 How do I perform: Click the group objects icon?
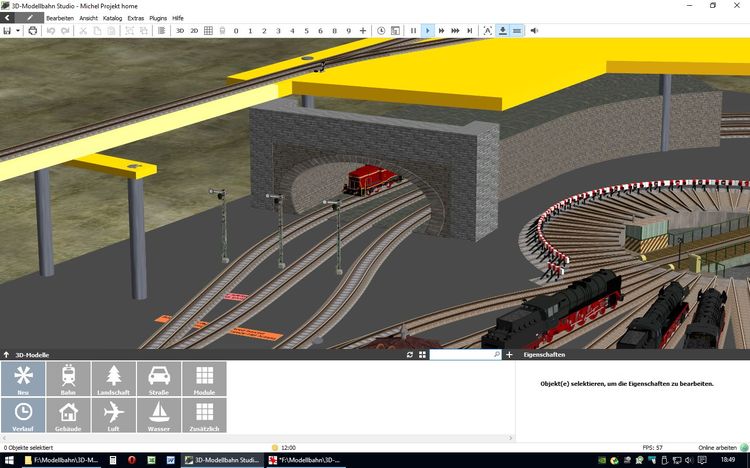(x=129, y=31)
